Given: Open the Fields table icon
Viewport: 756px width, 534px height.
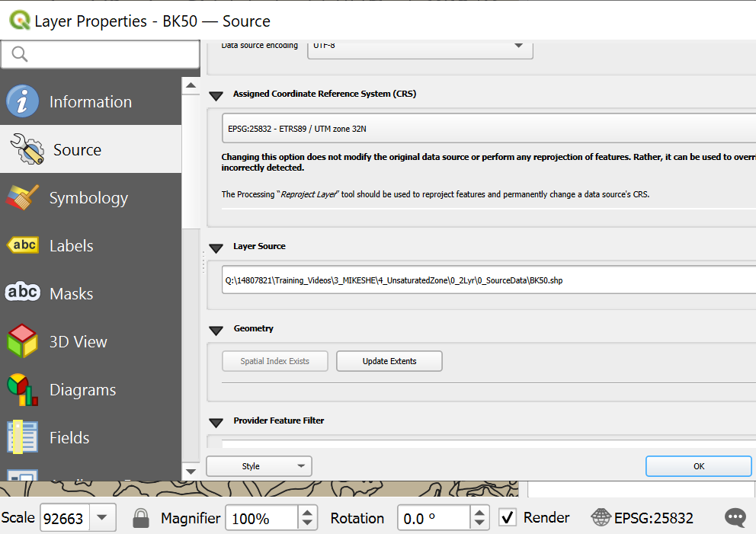Looking at the screenshot, I should [x=22, y=436].
